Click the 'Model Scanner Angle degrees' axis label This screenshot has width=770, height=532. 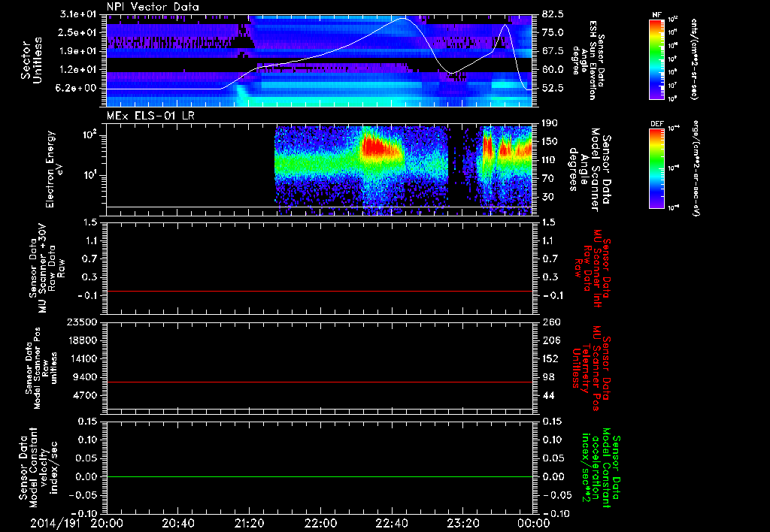point(584,170)
